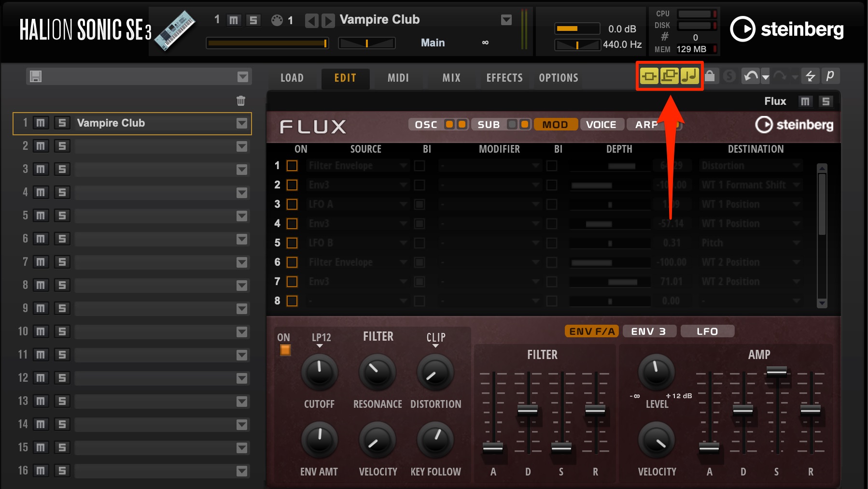Open row 1 Distortion destination dropdown

coord(751,166)
